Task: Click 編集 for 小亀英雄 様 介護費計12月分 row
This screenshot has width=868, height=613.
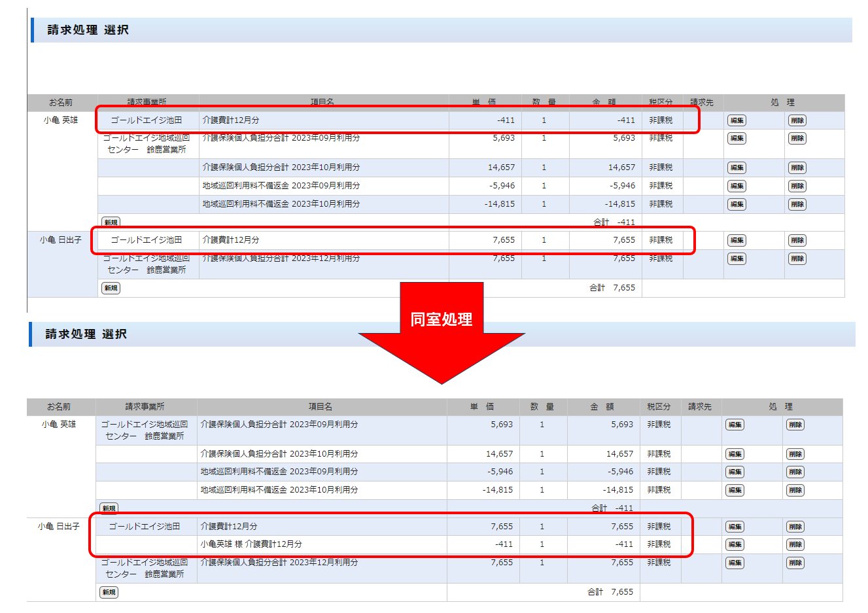Action: coord(735,545)
